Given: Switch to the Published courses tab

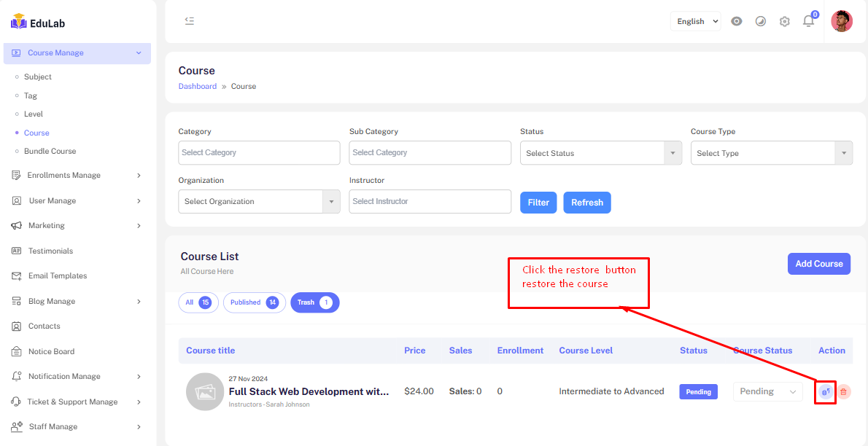Looking at the screenshot, I should (x=252, y=302).
